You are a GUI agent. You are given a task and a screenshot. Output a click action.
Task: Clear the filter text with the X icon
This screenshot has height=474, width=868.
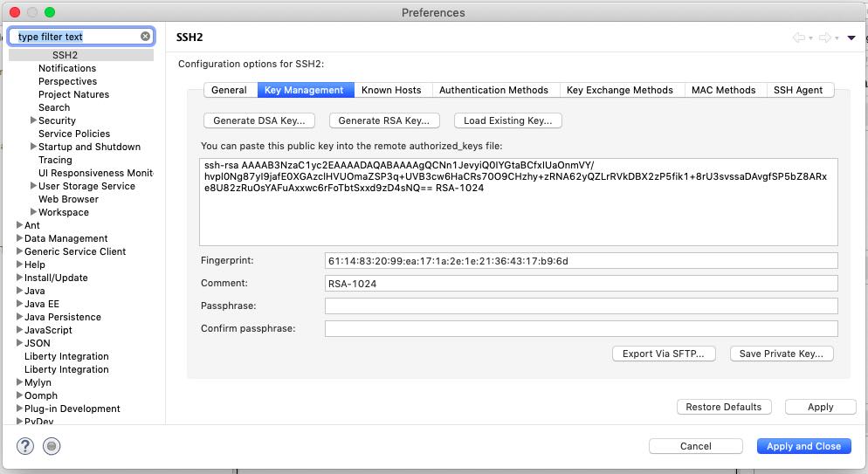coord(146,37)
